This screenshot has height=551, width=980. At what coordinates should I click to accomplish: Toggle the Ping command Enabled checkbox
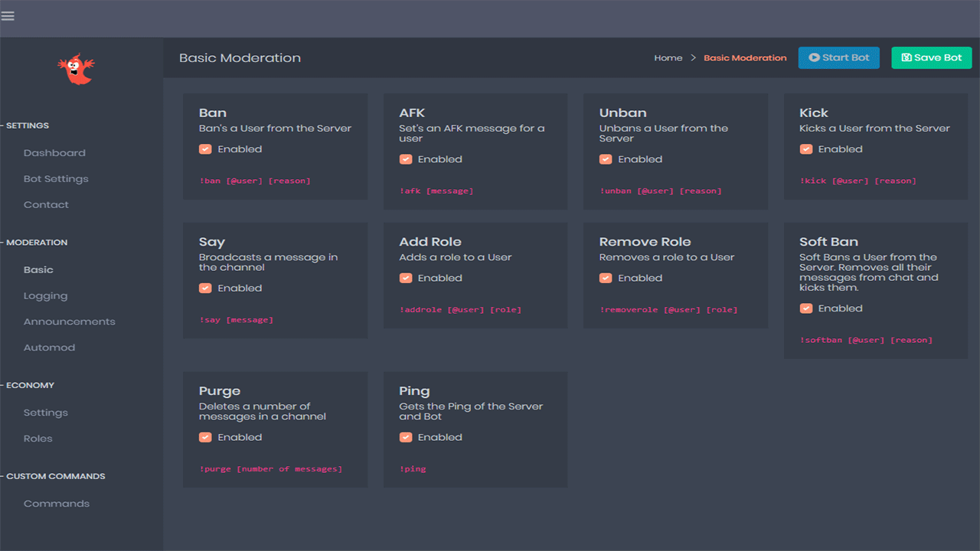click(406, 437)
